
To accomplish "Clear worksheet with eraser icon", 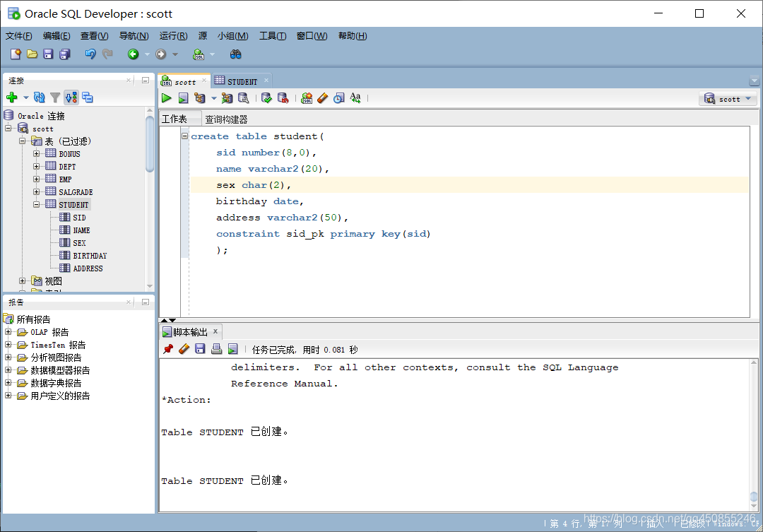I will 323,98.
